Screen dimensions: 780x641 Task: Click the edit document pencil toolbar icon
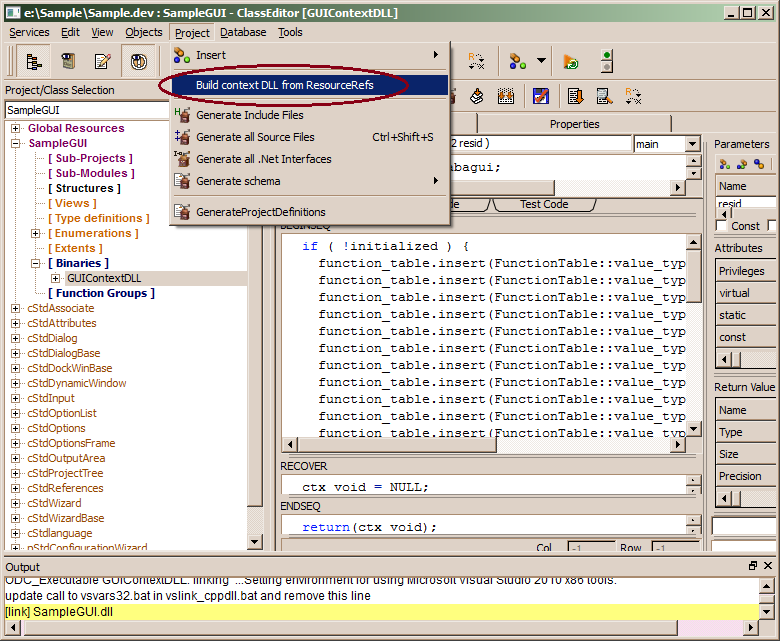point(102,62)
